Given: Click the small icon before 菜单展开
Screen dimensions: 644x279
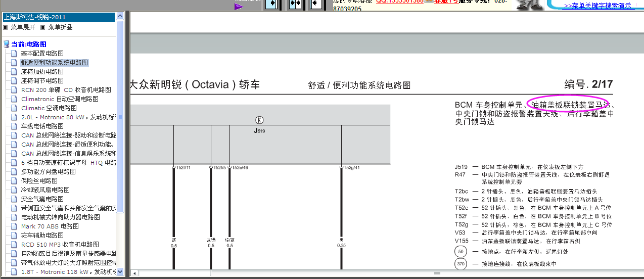Looking at the screenshot, I should tap(6, 27).
